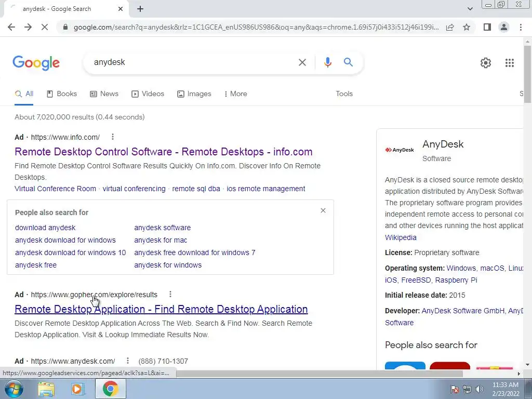Viewport: 532px width, 399px height.
Task: Click the AnyDesk logo in knowledge panel
Action: coord(400,150)
